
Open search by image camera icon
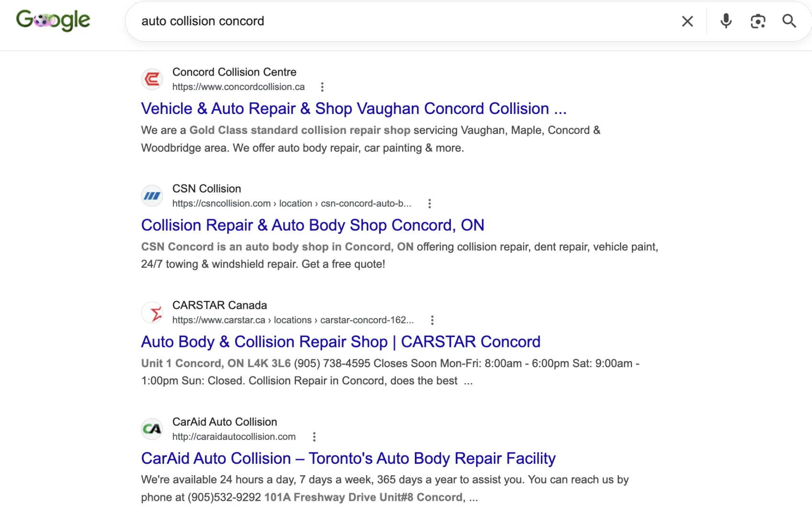click(758, 21)
